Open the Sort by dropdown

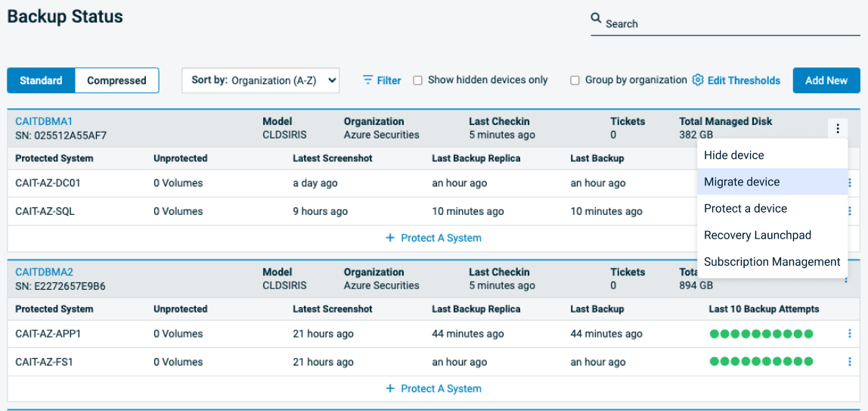pos(260,80)
